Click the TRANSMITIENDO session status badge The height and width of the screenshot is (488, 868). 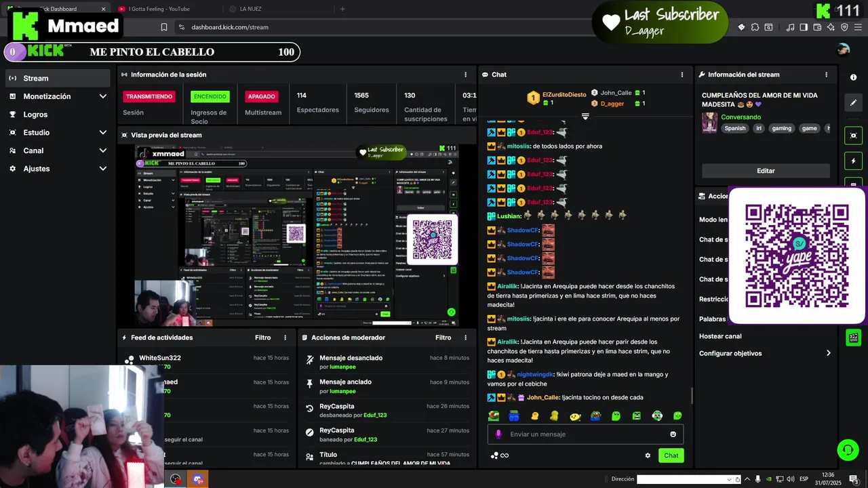pos(149,96)
